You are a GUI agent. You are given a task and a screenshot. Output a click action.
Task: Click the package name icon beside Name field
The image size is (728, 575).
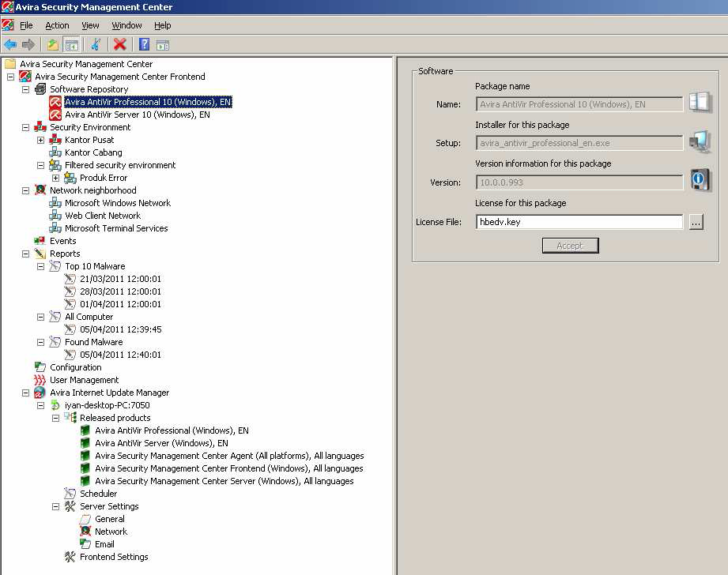pos(700,102)
